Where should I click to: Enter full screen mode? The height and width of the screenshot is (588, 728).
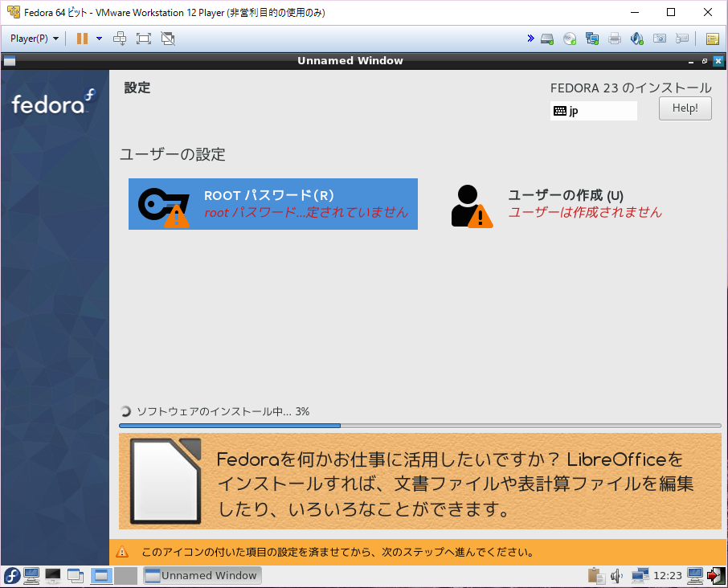[x=144, y=39]
